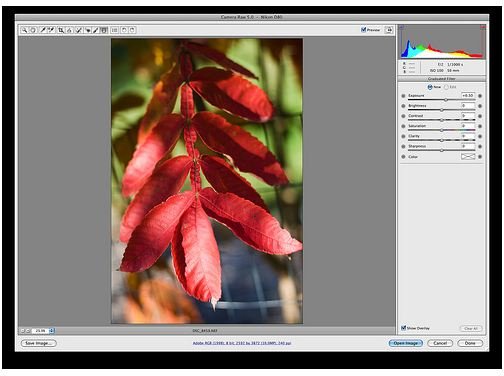This screenshot has width=504, height=376.
Task: Click the Graduated Filter panel header
Action: click(442, 79)
